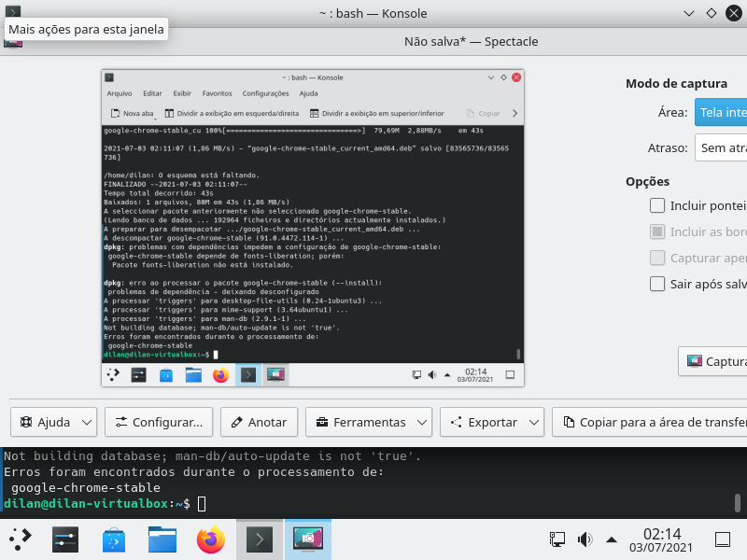Click the Capturar screenshot button
Image resolution: width=747 pixels, height=560 pixels.
tap(712, 361)
